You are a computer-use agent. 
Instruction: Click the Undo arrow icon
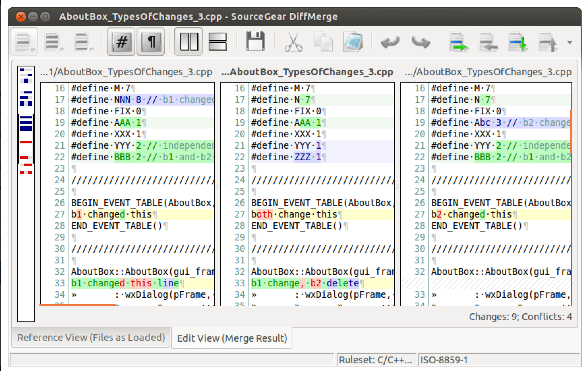[x=390, y=42]
